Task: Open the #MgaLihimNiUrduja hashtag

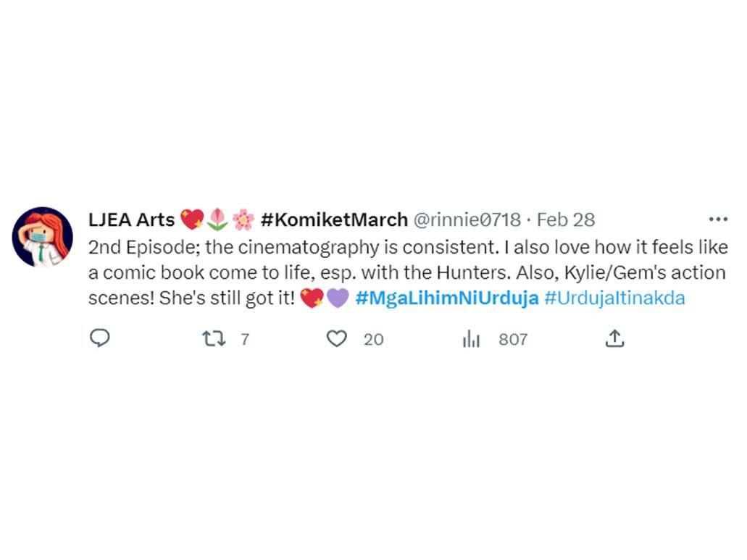Action: (446, 298)
